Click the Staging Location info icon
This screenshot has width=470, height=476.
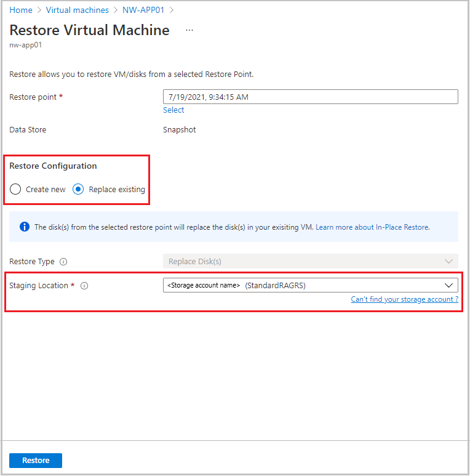click(x=84, y=286)
